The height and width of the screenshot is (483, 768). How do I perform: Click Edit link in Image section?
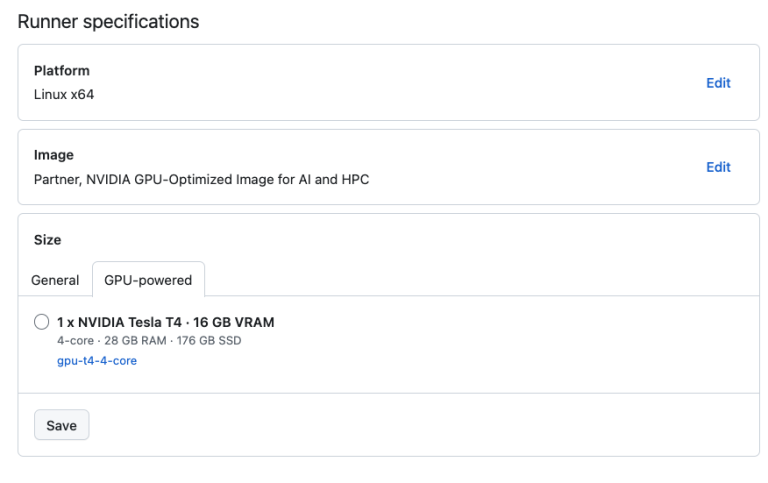[718, 167]
